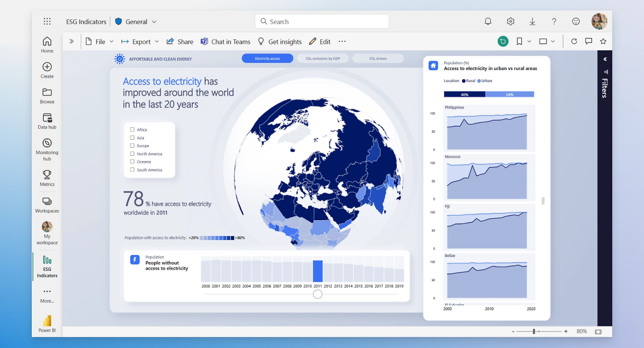
Task: Tick the South America checkbox
Action: point(132,170)
